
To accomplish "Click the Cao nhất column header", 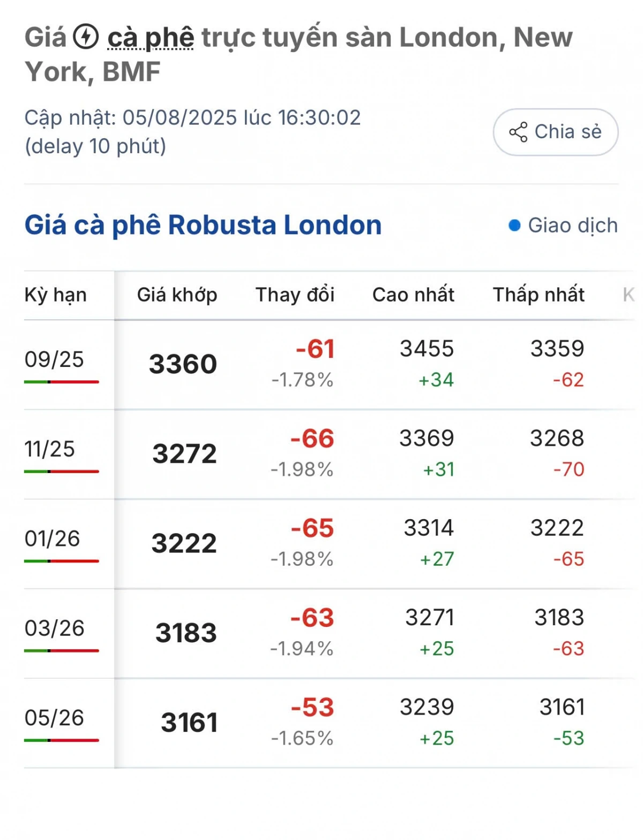I will 413,295.
